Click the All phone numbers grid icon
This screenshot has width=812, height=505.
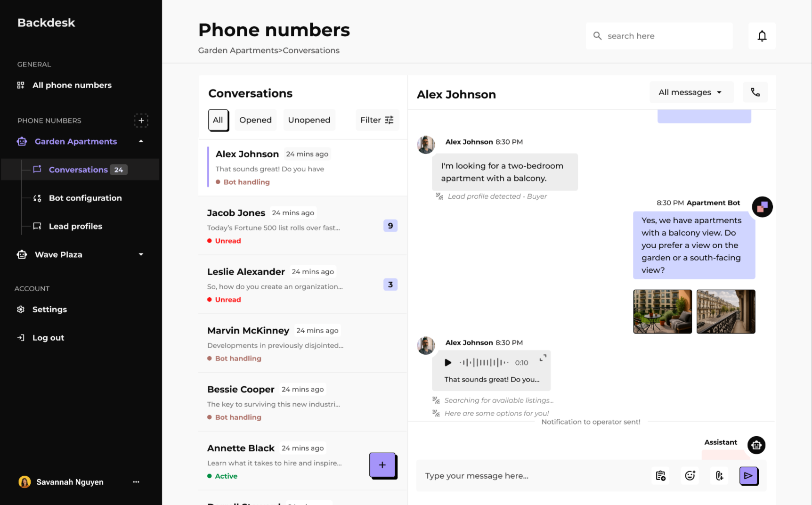pos(21,85)
